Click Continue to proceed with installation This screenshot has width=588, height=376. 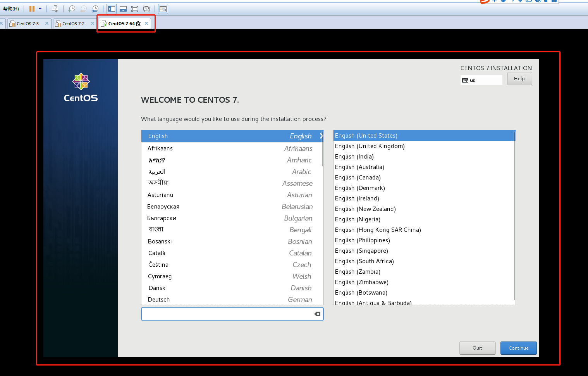click(x=518, y=348)
